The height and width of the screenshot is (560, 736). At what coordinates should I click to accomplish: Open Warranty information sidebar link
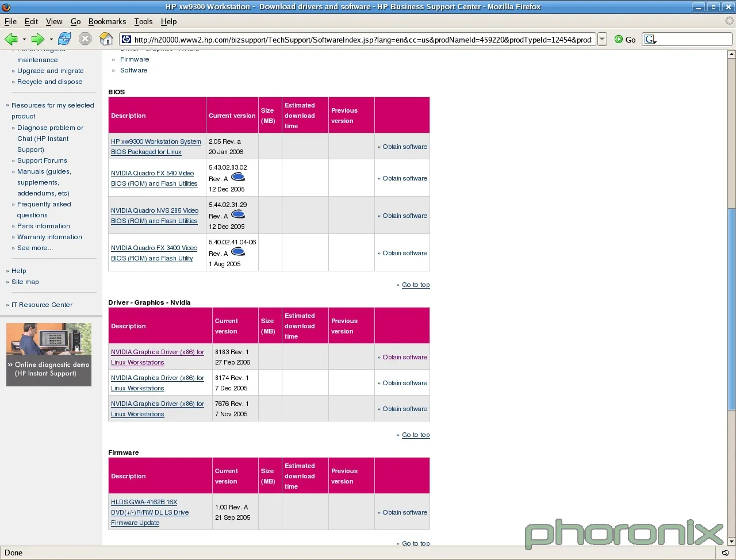pos(49,237)
